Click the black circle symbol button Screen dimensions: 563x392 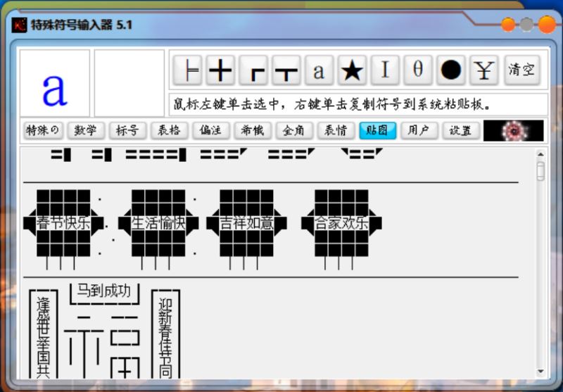click(x=451, y=70)
